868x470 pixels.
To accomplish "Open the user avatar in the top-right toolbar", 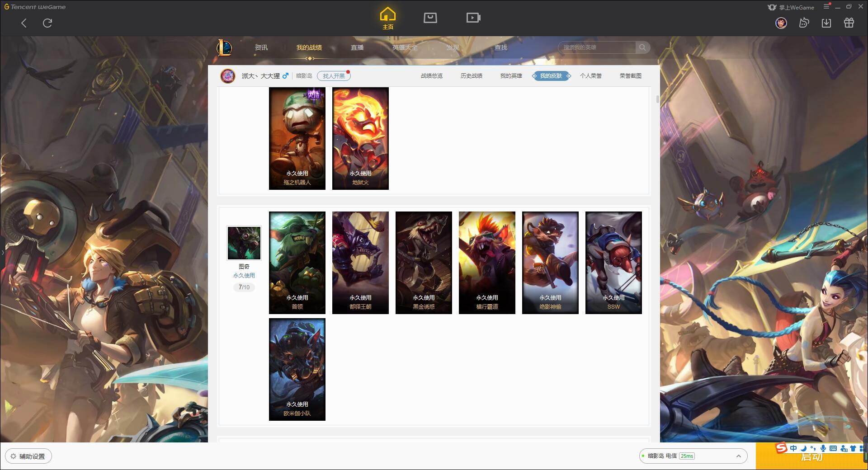I will [x=781, y=23].
